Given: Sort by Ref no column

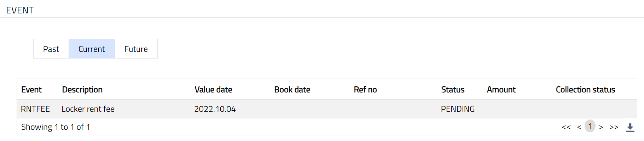Looking at the screenshot, I should point(365,90).
